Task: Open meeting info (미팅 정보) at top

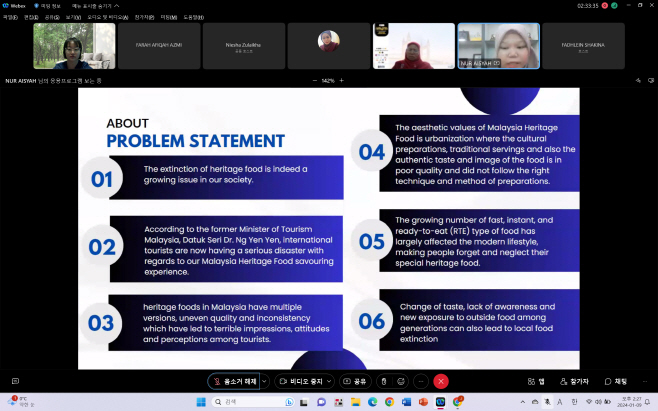Action: (47, 6)
